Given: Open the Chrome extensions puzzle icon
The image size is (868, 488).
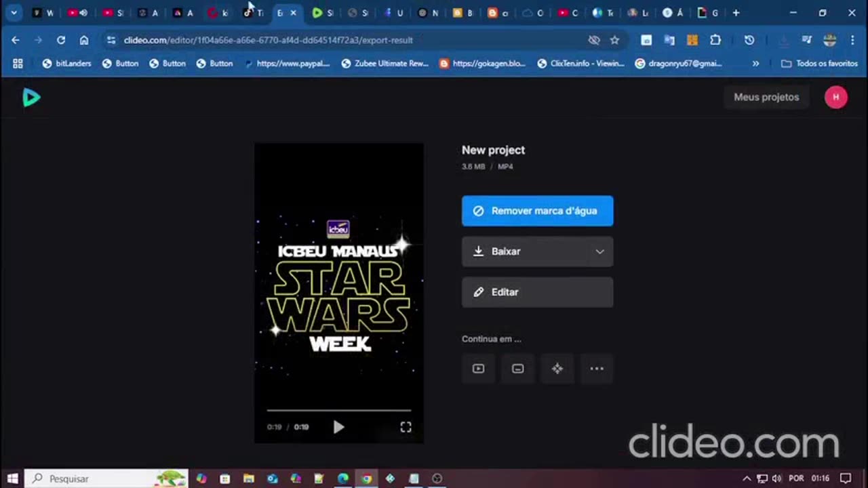Looking at the screenshot, I should click(715, 40).
